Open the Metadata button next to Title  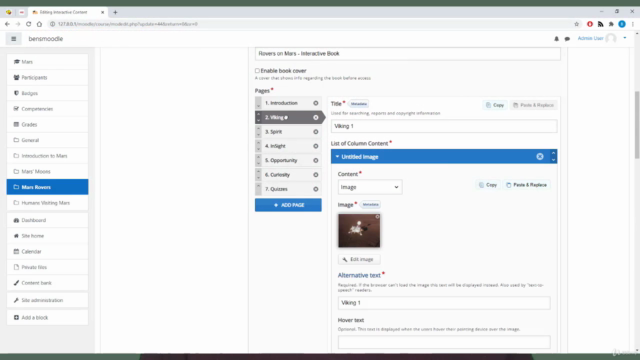359,104
